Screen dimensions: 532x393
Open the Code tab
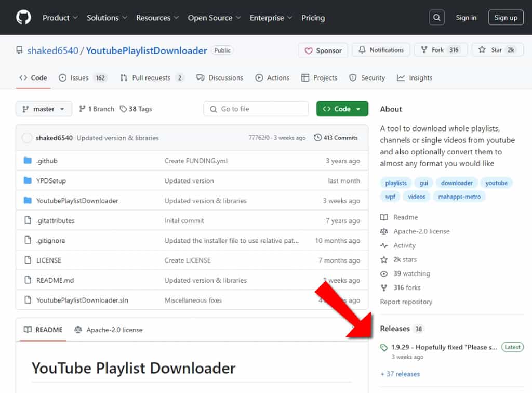[x=33, y=78]
